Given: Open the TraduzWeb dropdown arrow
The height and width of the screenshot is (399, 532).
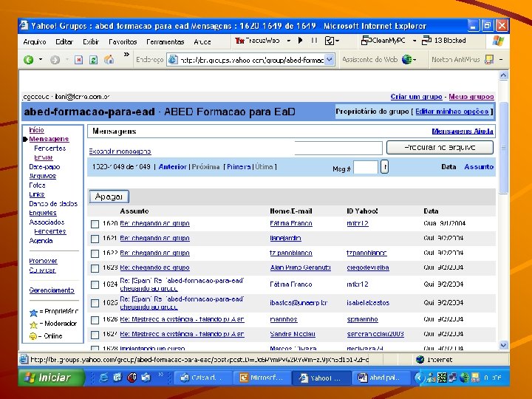Looking at the screenshot, I should (x=288, y=41).
